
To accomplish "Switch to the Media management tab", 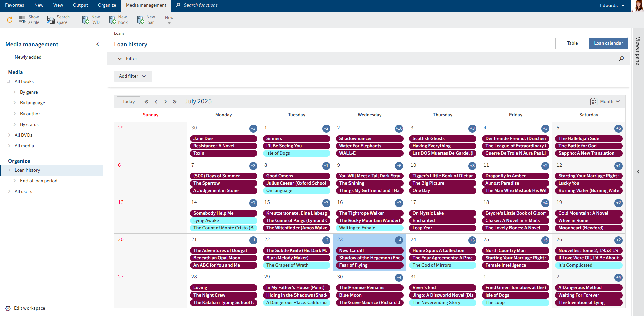I will click(x=146, y=5).
